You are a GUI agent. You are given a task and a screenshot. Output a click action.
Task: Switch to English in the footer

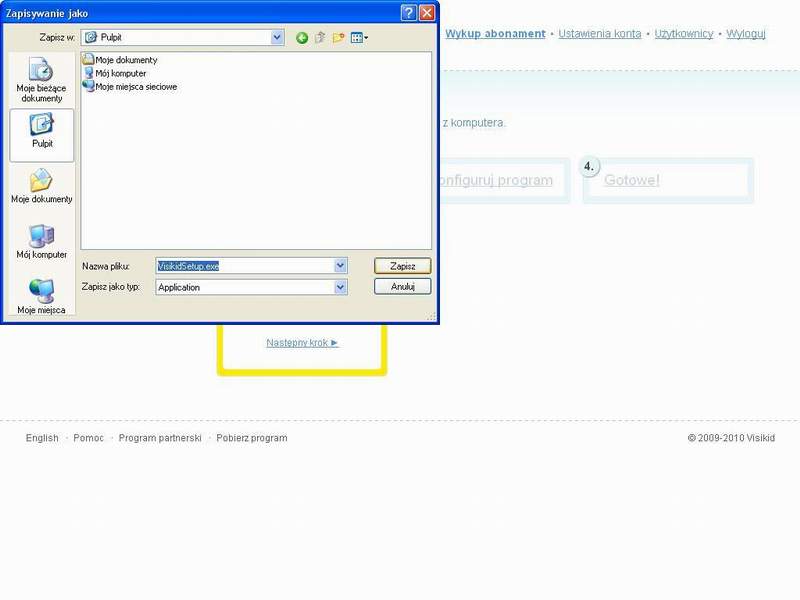click(42, 438)
